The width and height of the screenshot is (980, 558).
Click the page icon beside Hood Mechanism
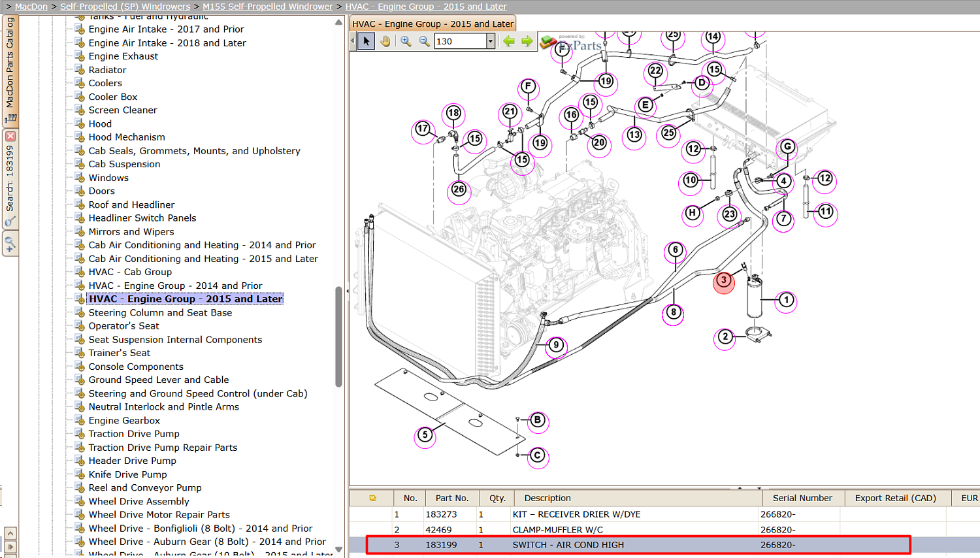[80, 137]
